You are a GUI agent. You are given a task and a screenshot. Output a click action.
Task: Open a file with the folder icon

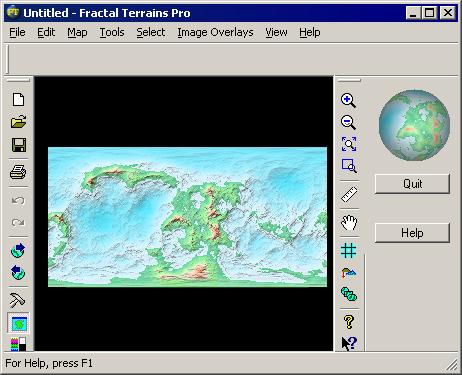tap(18, 122)
